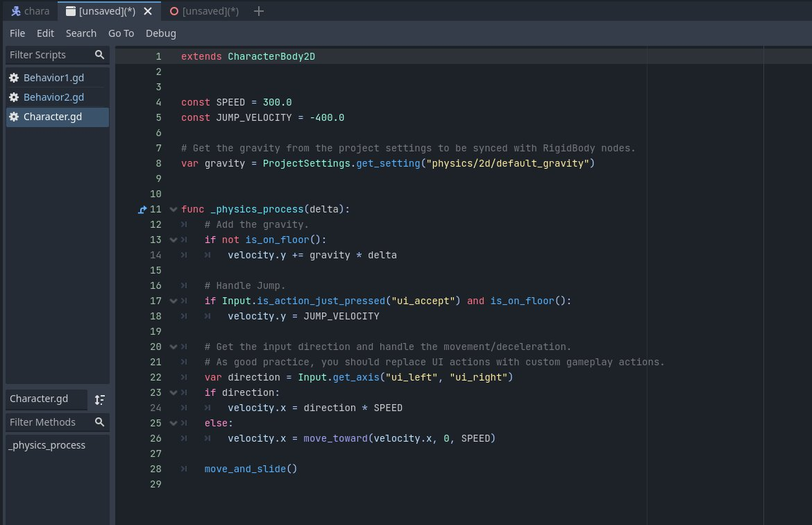Click CharacterBody2D class name on line 1
This screenshot has width=812, height=525.
point(271,56)
